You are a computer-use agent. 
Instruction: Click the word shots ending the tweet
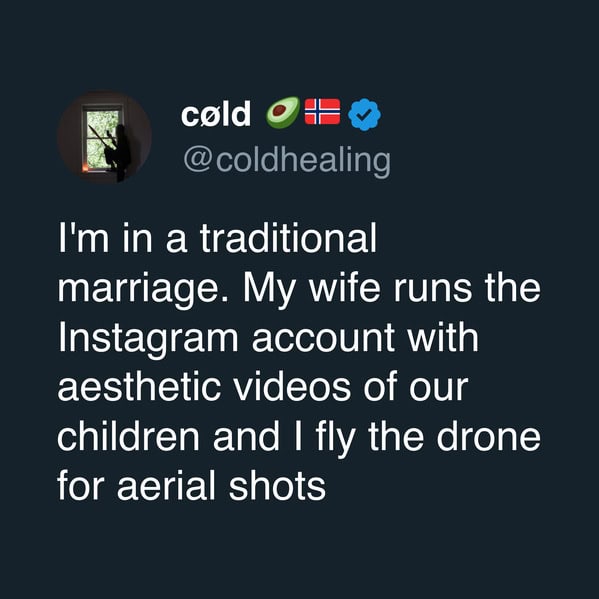pyautogui.click(x=277, y=486)
